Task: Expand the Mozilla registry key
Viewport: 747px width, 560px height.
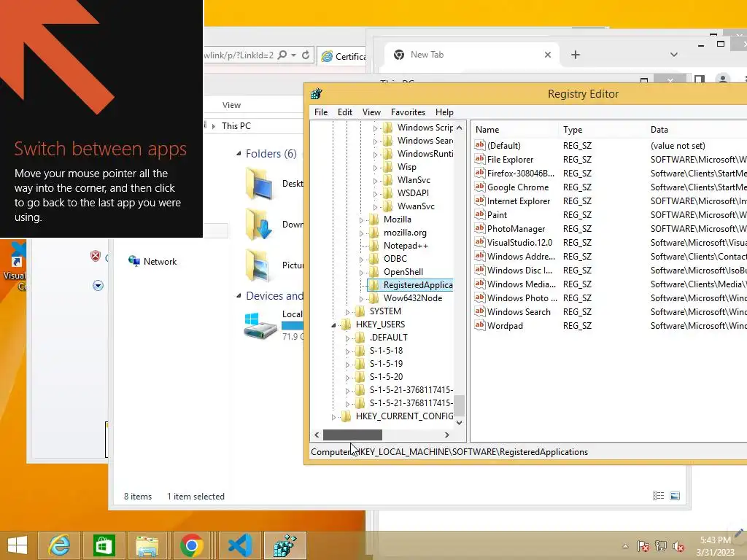Action: point(361,220)
